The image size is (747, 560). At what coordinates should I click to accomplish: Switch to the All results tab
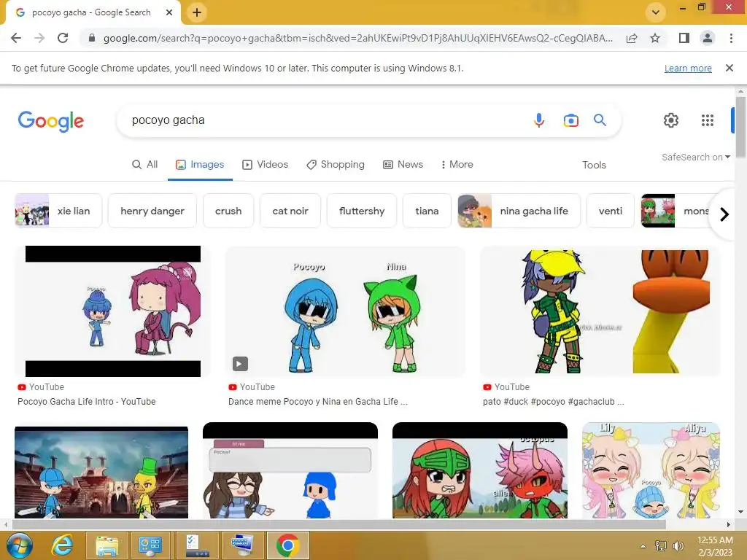(x=145, y=164)
